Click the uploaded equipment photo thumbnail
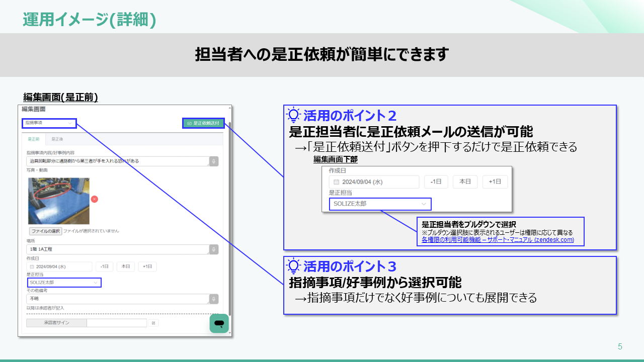The image size is (644, 362). point(59,201)
